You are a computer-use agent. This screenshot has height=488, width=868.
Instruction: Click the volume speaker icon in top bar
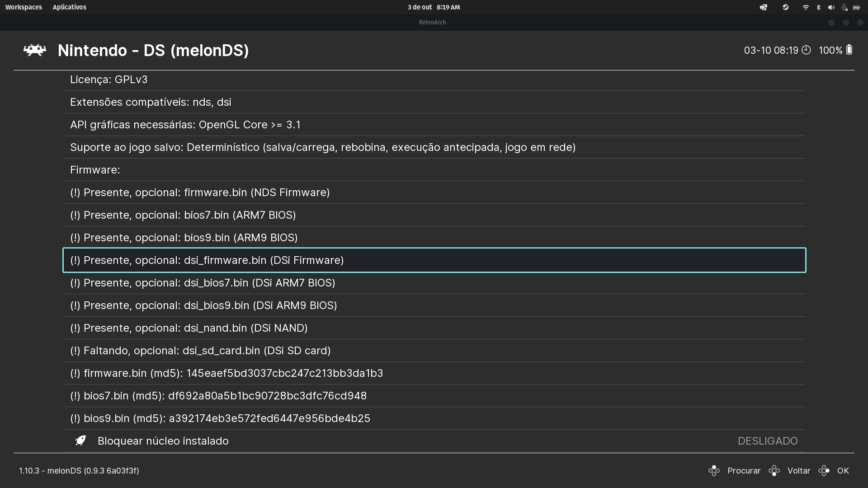(x=831, y=7)
